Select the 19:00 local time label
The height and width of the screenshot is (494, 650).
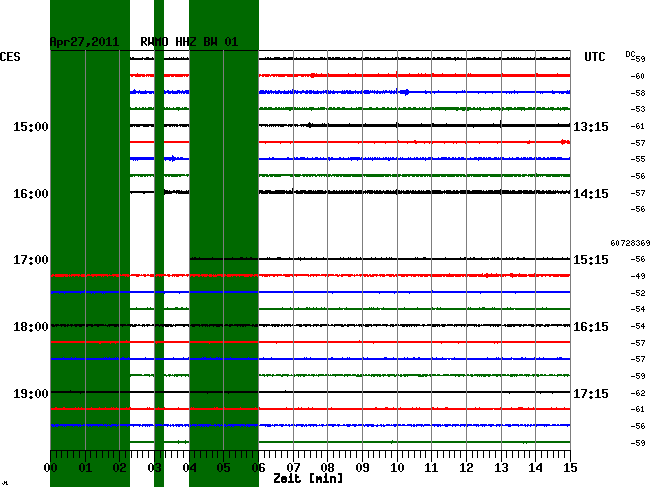(x=31, y=393)
